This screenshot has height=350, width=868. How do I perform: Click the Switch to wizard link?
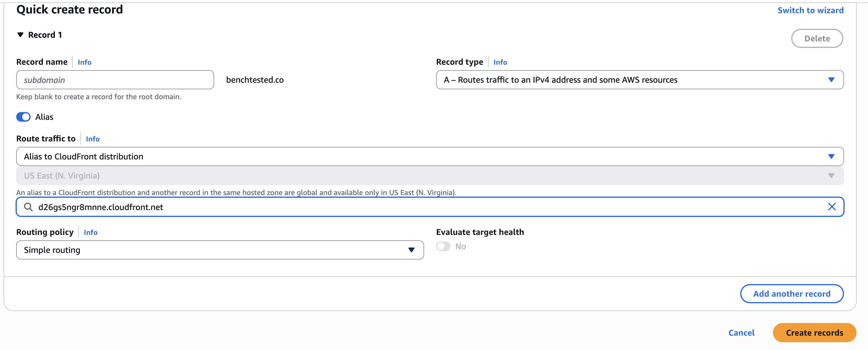tap(810, 10)
